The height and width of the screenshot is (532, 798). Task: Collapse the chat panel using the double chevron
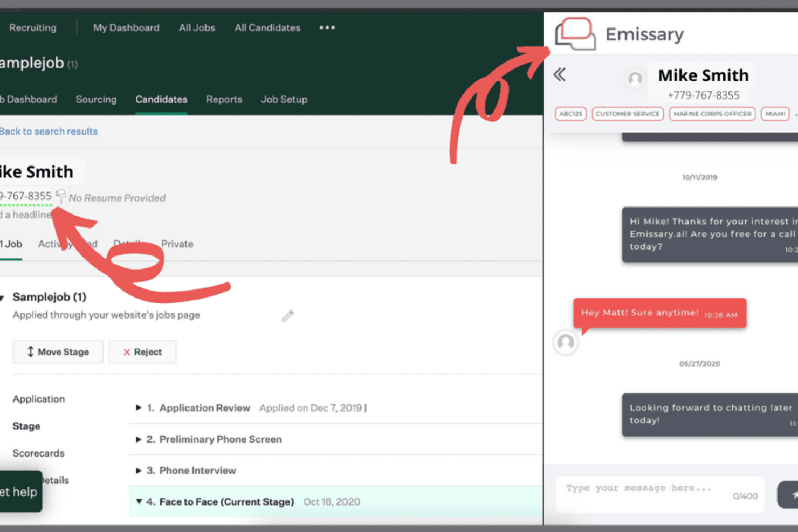560,75
